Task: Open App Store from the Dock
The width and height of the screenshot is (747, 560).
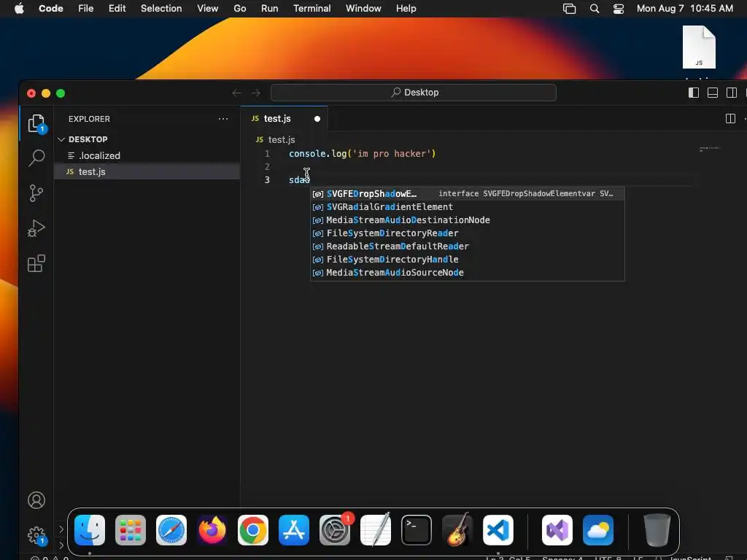Action: pyautogui.click(x=294, y=530)
